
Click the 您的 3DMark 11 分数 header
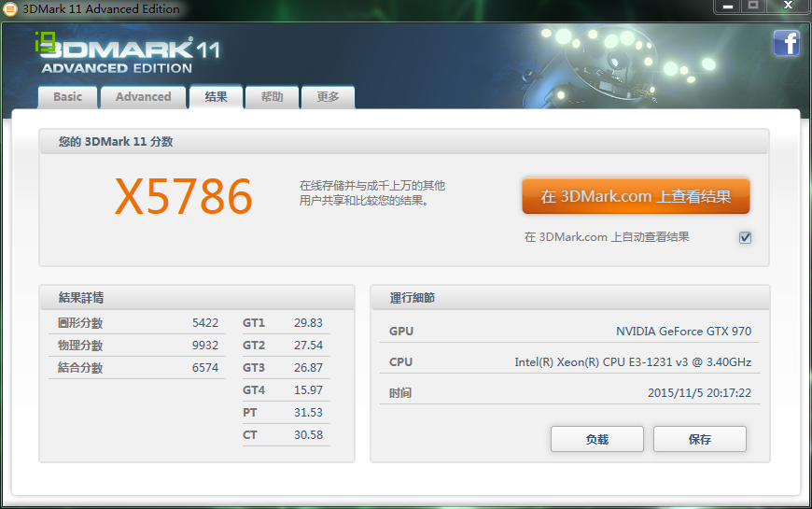point(116,142)
